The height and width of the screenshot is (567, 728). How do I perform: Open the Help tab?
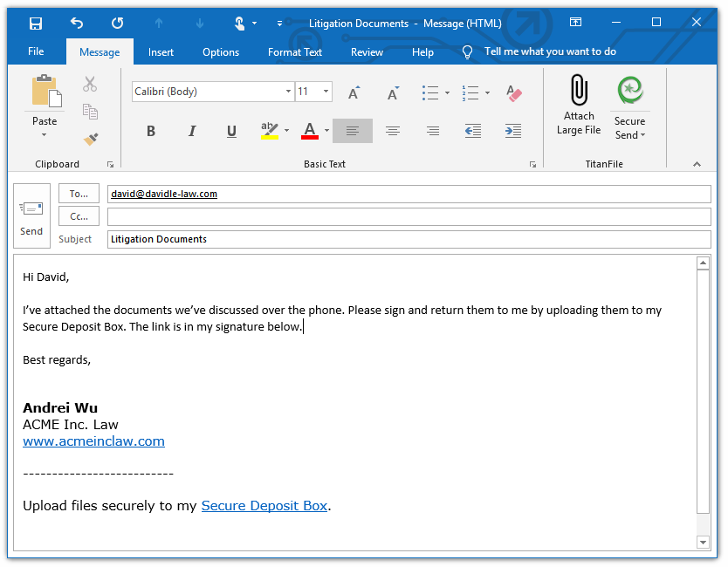point(422,52)
